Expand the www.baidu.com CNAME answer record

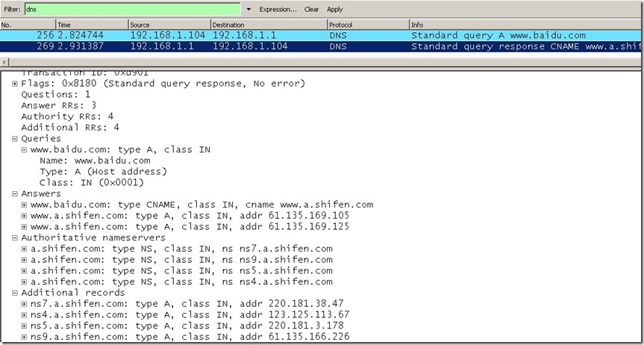tap(24, 205)
